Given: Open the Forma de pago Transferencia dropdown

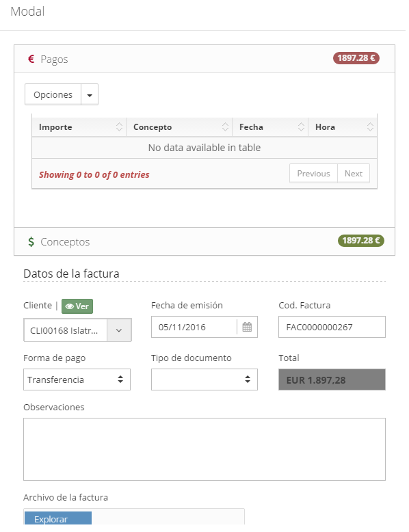Looking at the screenshot, I should (77, 380).
